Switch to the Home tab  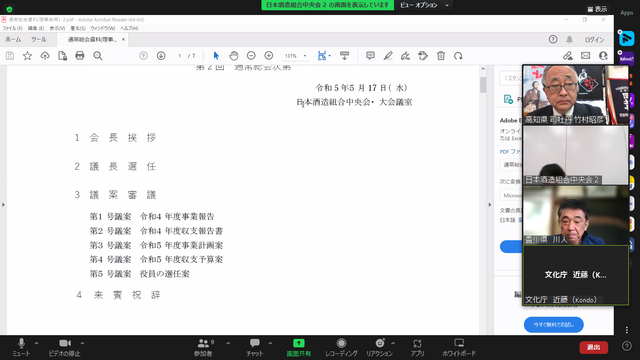(13, 40)
